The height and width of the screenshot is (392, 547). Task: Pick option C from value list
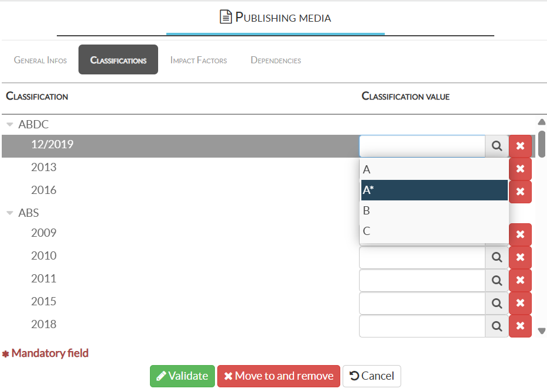[433, 231]
